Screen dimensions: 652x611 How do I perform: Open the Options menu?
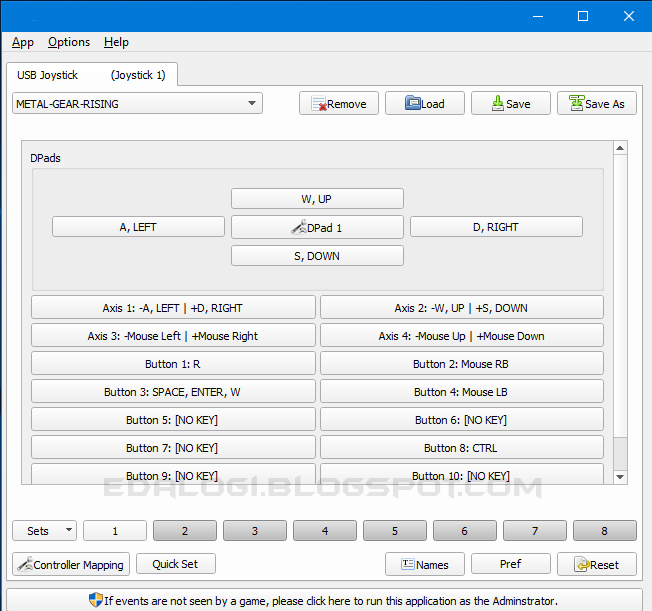point(69,42)
